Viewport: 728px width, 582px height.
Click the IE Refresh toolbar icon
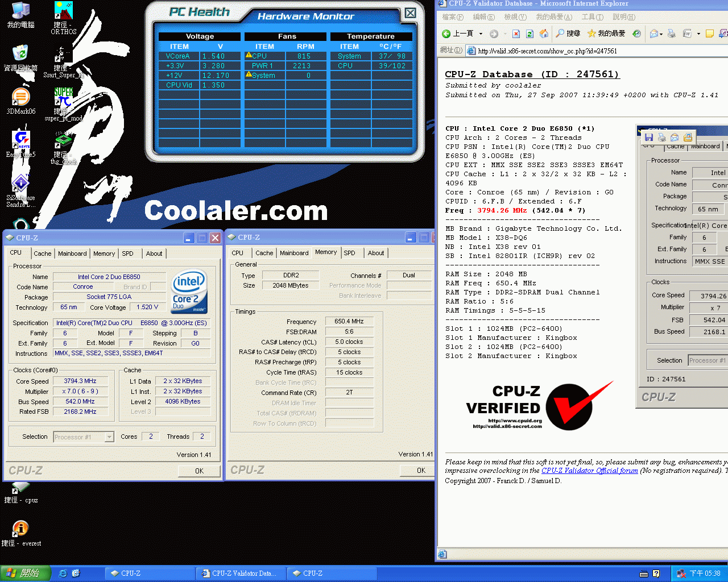click(530, 34)
